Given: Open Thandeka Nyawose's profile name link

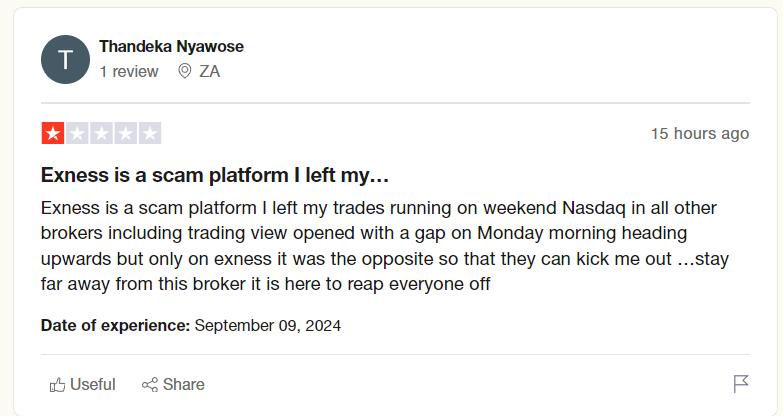Looking at the screenshot, I should [171, 46].
